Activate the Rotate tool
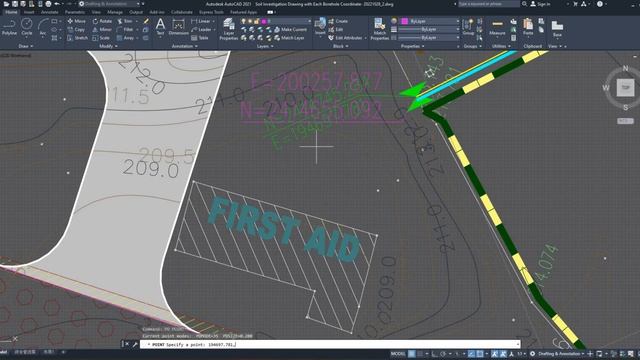Image resolution: width=640 pixels, height=360 pixels. [102, 21]
